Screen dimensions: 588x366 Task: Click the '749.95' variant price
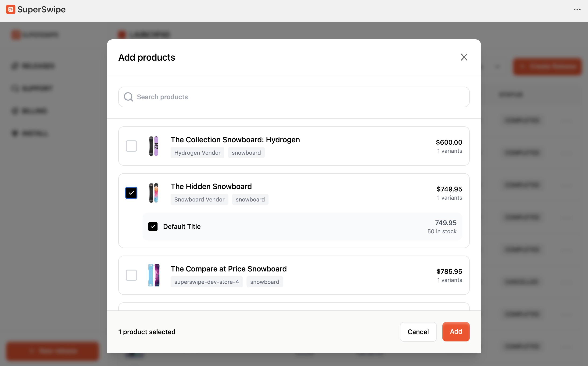(446, 223)
